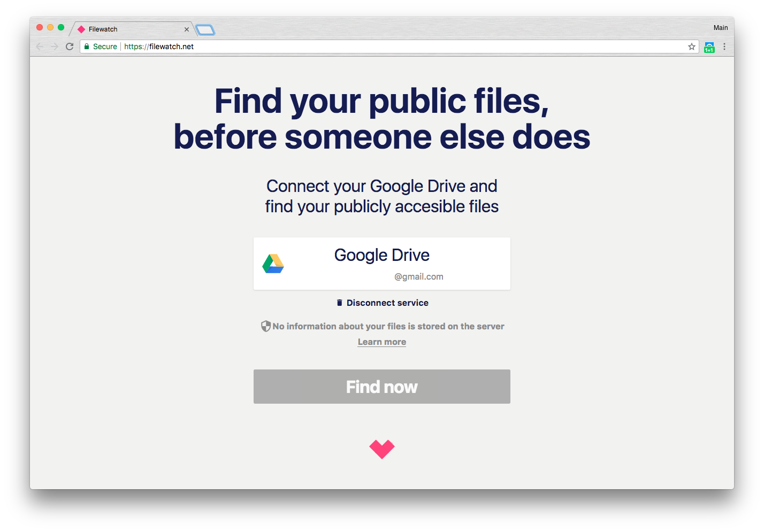Click the trash icon beside Disconnect service
The image size is (764, 532).
tap(339, 303)
